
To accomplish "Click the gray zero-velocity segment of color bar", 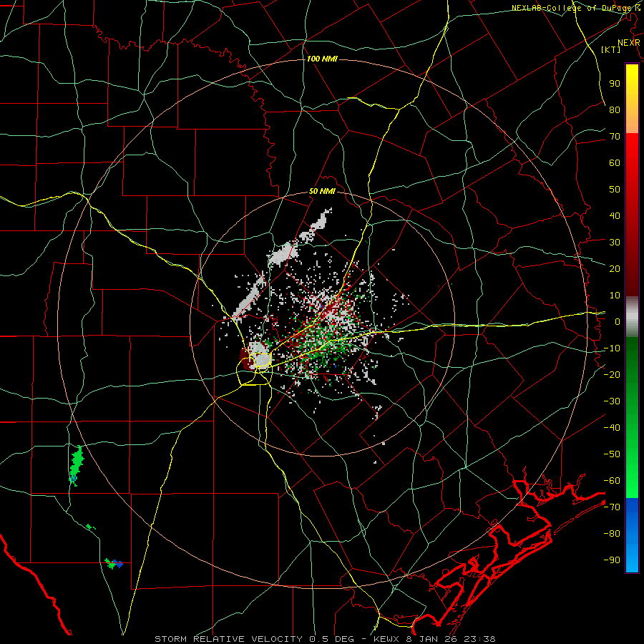I will (632, 316).
